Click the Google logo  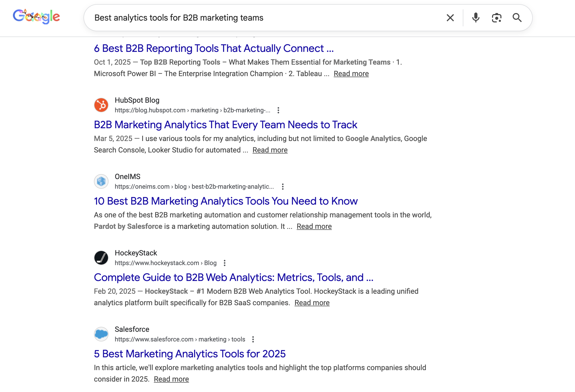tap(36, 17)
